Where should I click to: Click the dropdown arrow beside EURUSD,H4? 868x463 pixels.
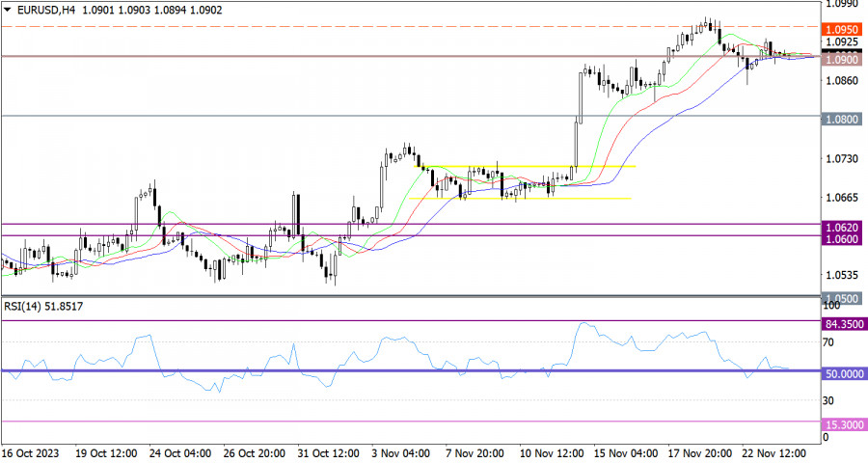[x=7, y=10]
